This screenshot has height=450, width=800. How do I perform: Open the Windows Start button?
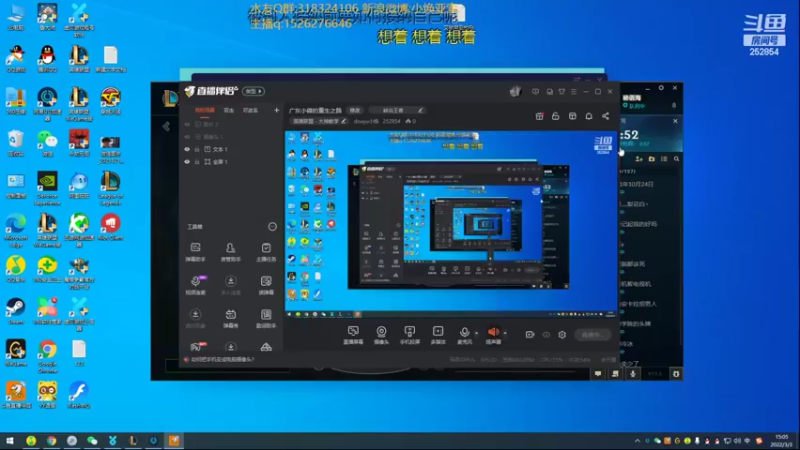click(10, 440)
